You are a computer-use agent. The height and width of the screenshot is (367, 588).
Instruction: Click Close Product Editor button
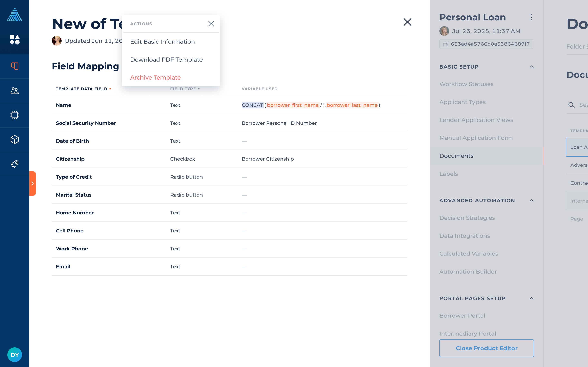487,348
